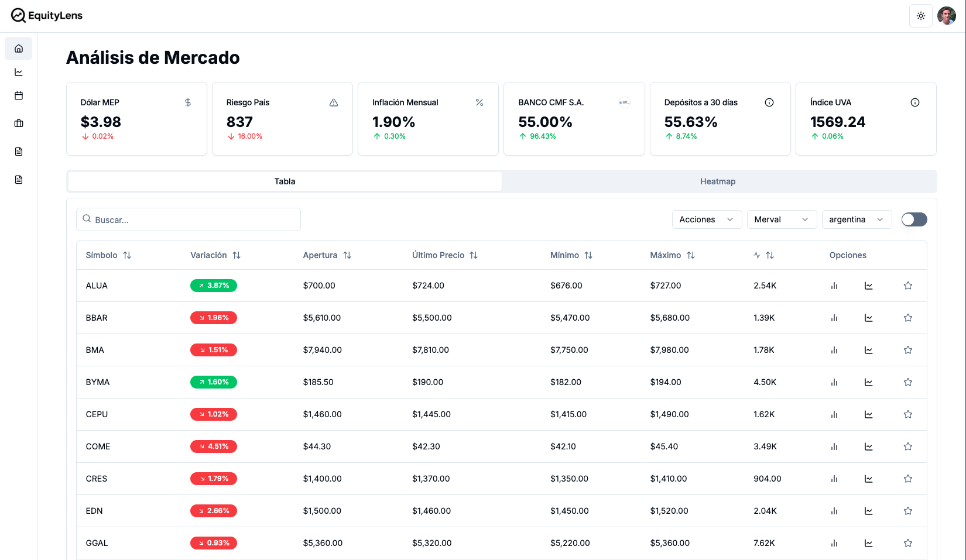Click the Buscar search field
Screen dimensions: 966x560
pos(189,219)
